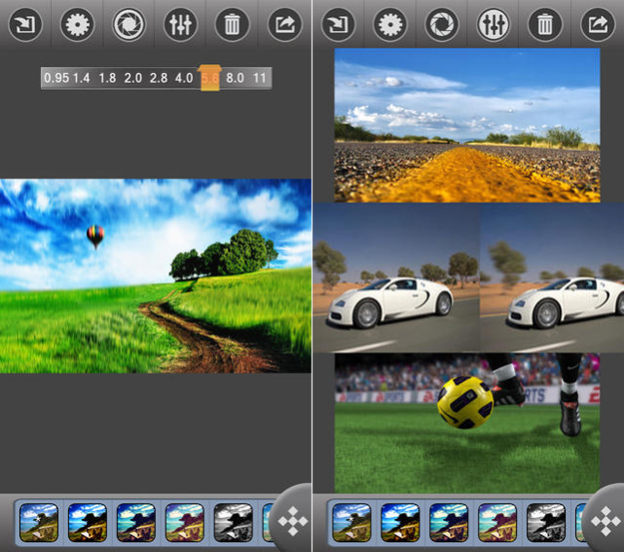Choose the first filter thumbnail, left screen
This screenshot has width=624, height=552.
tap(39, 521)
